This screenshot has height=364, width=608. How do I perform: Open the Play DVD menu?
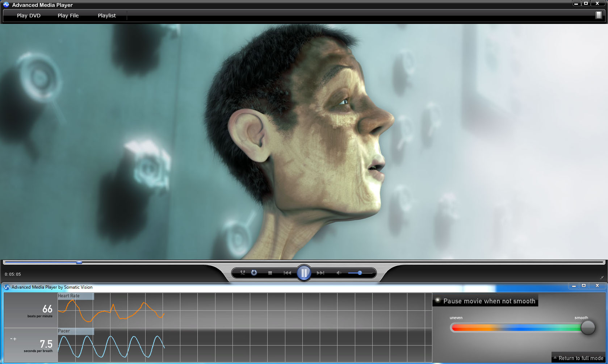click(29, 16)
